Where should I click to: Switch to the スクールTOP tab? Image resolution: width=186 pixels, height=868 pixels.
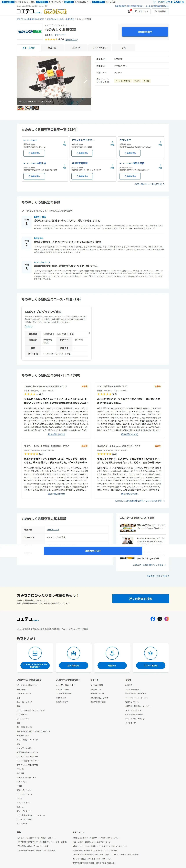click(29, 48)
